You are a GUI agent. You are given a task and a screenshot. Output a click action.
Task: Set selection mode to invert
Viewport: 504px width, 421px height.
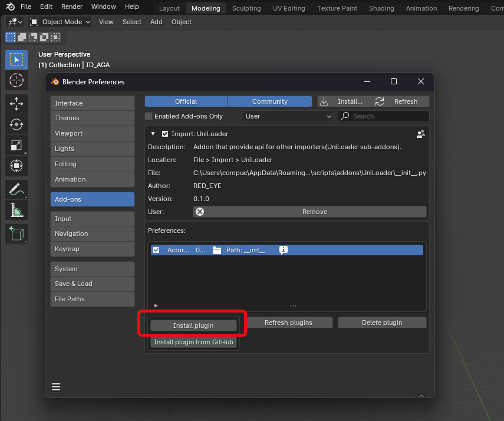(44, 37)
